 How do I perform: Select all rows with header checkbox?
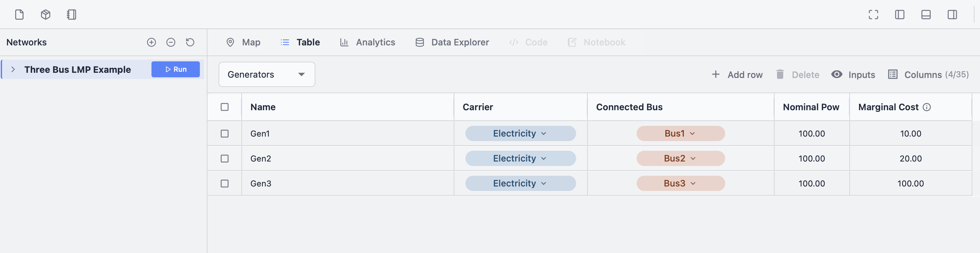pos(224,107)
